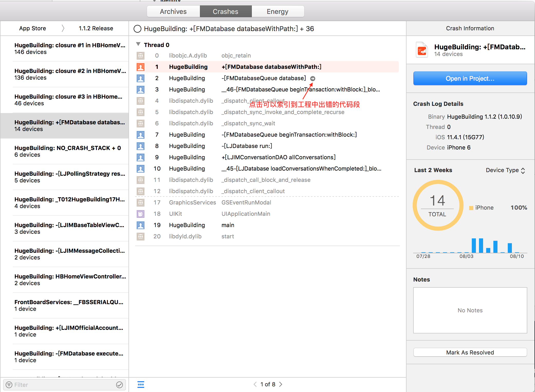This screenshot has width=535, height=392.
Task: Click library icon for frame 0 objc_retain
Action: pos(141,56)
